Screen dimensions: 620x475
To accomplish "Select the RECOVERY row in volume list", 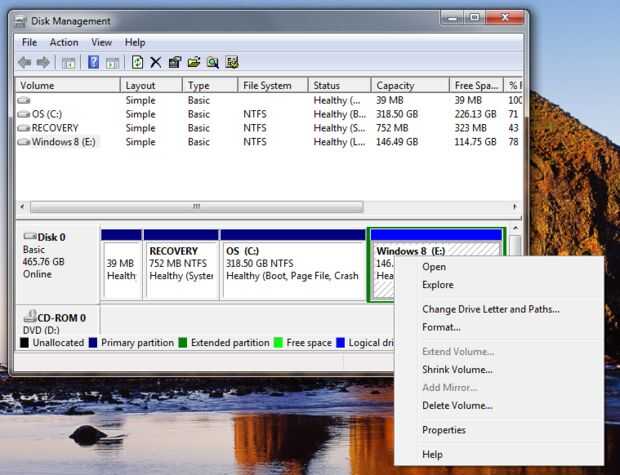I will pyautogui.click(x=55, y=128).
